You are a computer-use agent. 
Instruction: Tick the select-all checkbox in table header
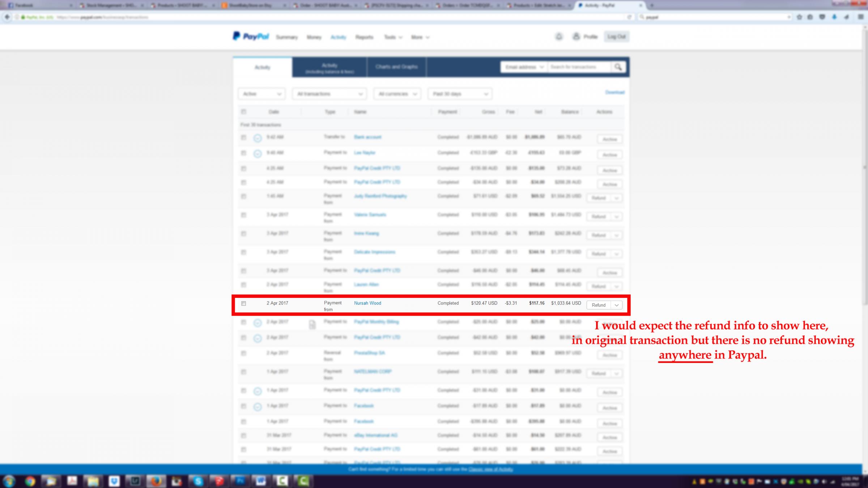243,112
